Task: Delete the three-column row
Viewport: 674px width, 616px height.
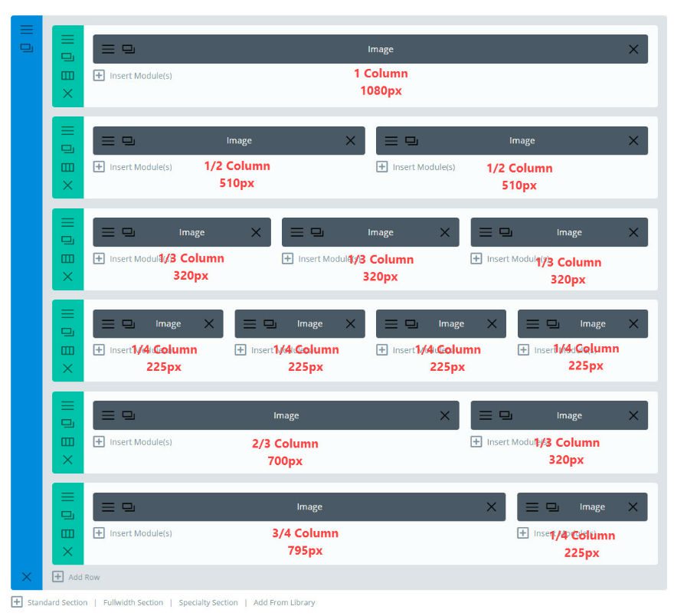Action: tap(67, 277)
